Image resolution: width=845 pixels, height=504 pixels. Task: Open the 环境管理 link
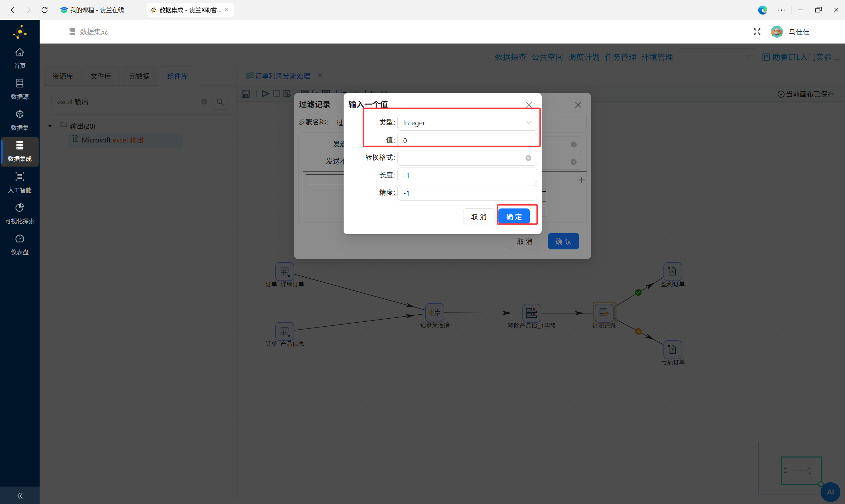[x=657, y=57]
